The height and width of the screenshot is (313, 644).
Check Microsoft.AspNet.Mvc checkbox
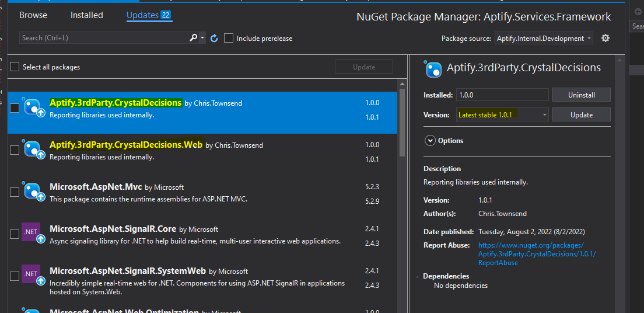click(15, 192)
